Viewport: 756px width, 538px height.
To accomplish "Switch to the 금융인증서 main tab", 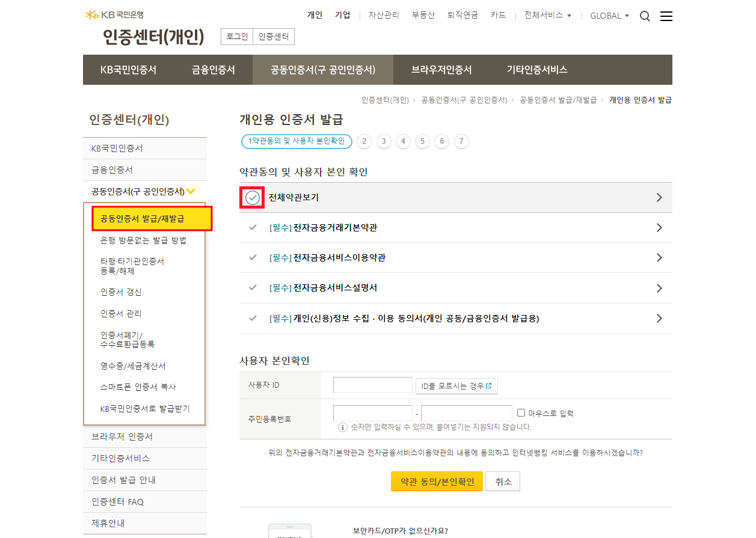I will [214, 70].
